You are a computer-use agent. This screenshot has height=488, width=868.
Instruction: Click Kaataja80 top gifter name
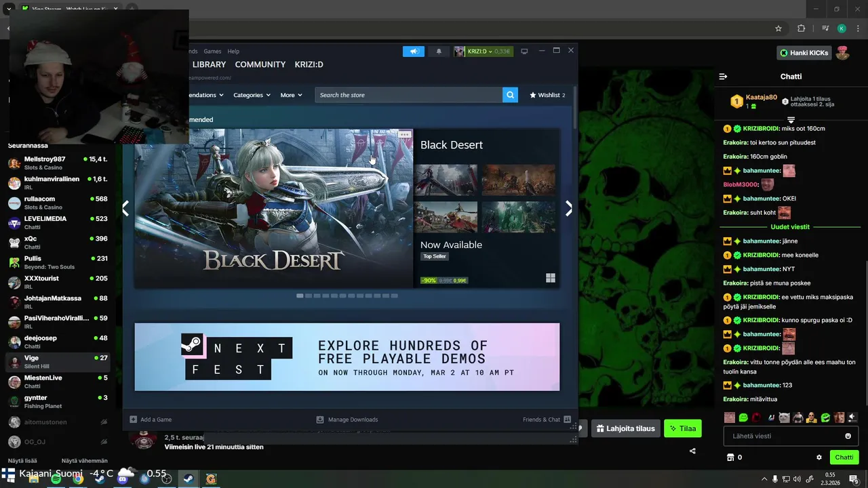(x=762, y=98)
